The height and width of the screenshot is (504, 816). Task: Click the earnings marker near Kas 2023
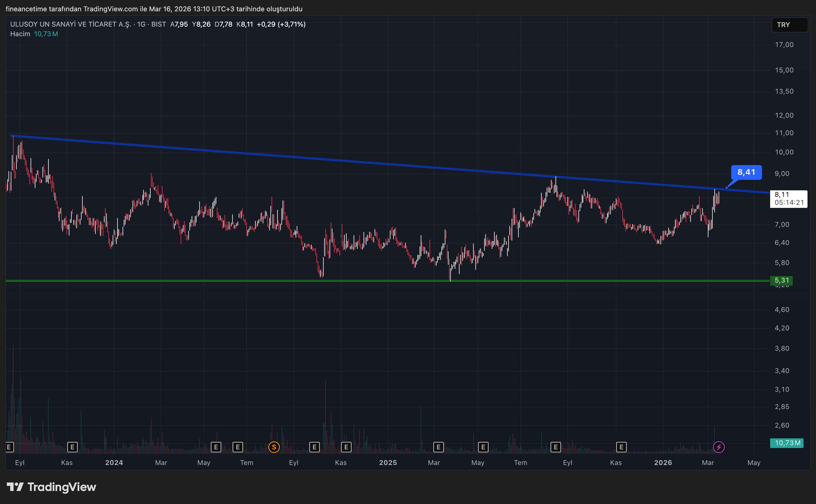pos(72,447)
